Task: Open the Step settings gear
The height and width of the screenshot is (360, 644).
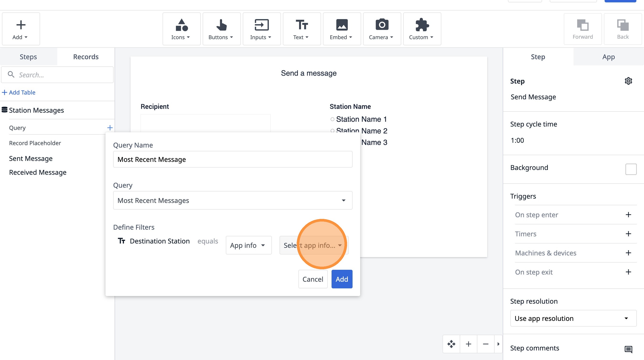Action: [628, 81]
